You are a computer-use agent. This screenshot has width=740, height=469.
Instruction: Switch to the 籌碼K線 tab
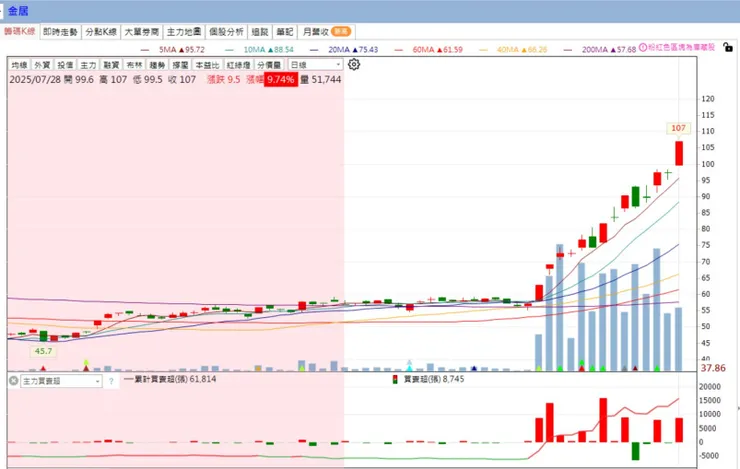[x=20, y=31]
